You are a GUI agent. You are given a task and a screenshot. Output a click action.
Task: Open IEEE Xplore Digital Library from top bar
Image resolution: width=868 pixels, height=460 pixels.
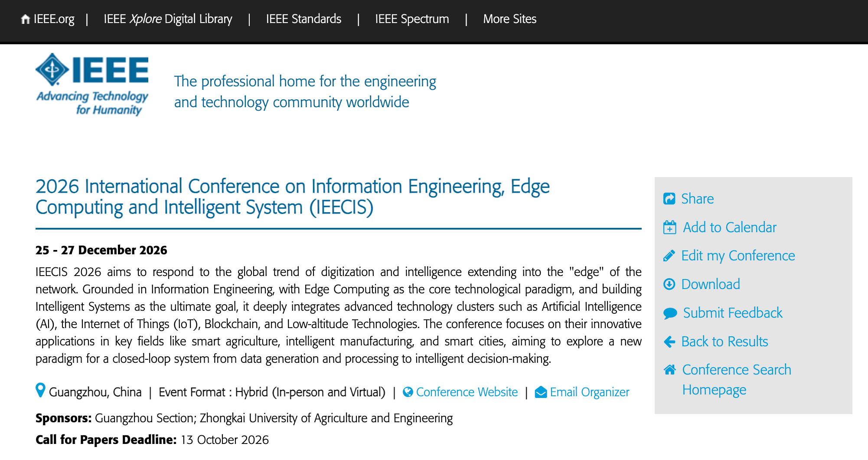168,19
